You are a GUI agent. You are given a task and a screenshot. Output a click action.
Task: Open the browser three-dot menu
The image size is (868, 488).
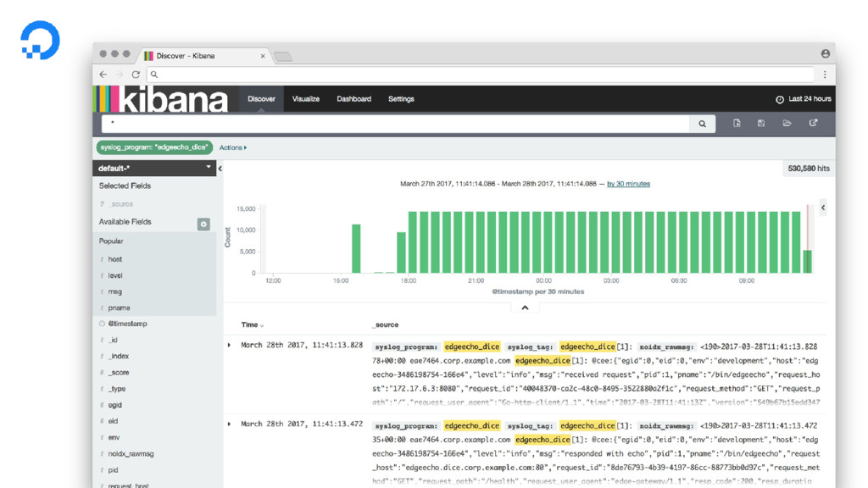(825, 75)
